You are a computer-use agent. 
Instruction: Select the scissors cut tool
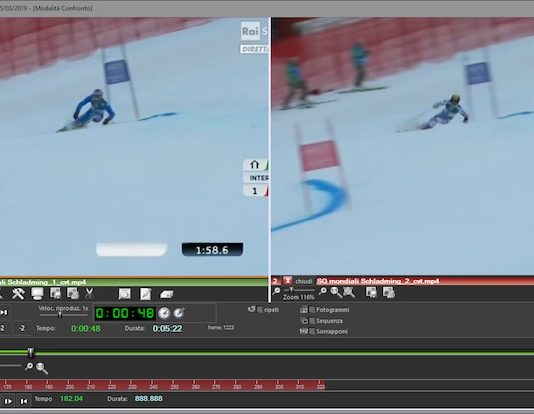point(89,293)
